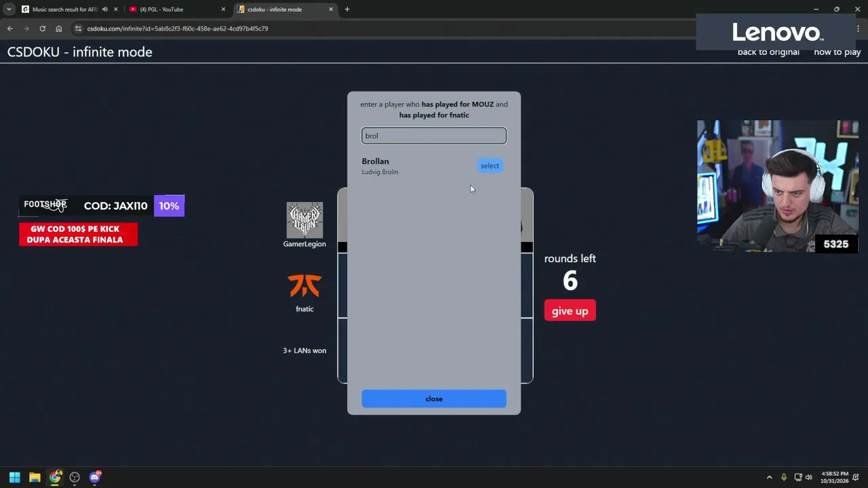Viewport: 868px width, 488px height.
Task: Open the clock-like app icon in taskbar
Action: (75, 477)
